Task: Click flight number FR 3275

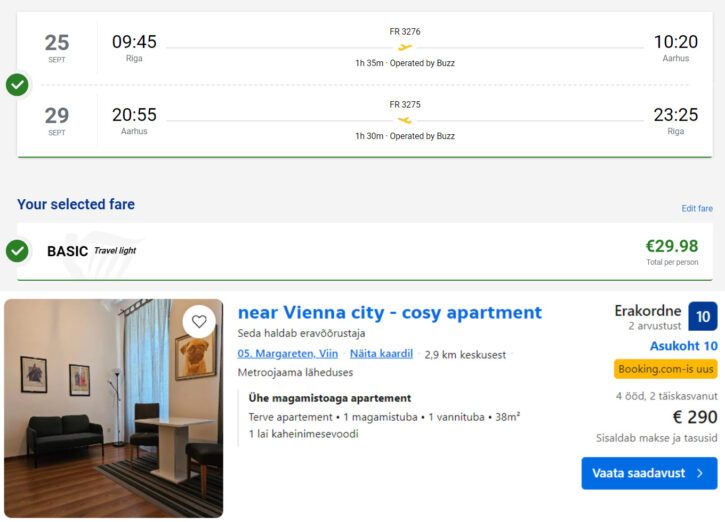Action: (x=404, y=104)
